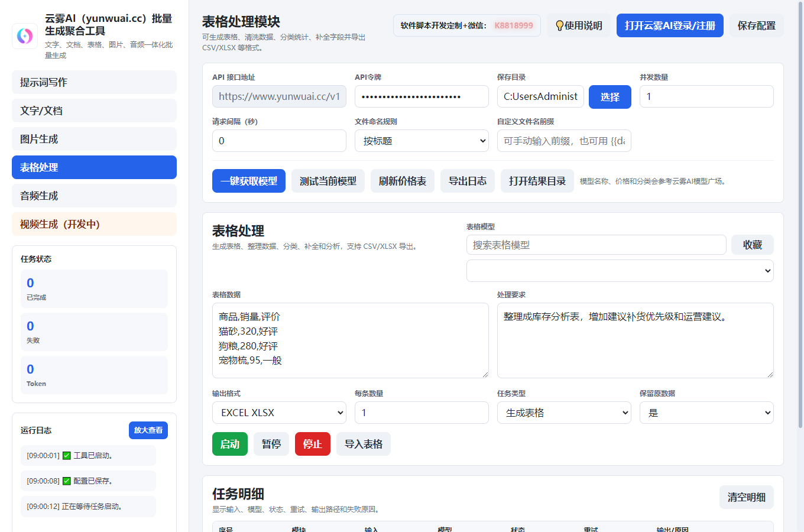Click log entry 工具已启动。
The height and width of the screenshot is (532, 804).
(88, 455)
